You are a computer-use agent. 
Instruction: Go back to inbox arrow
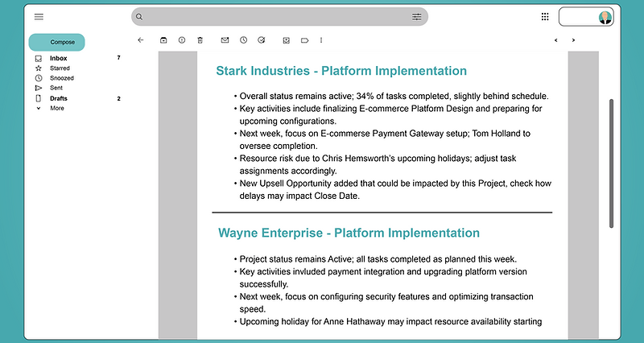pos(140,39)
